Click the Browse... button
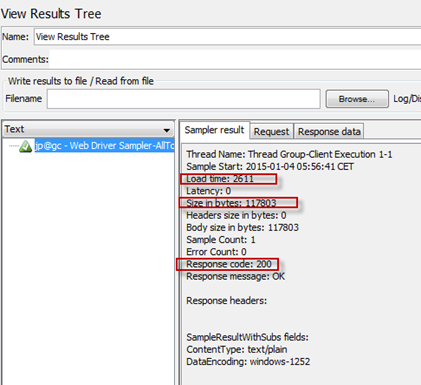The width and height of the screenshot is (421, 385). tap(357, 99)
